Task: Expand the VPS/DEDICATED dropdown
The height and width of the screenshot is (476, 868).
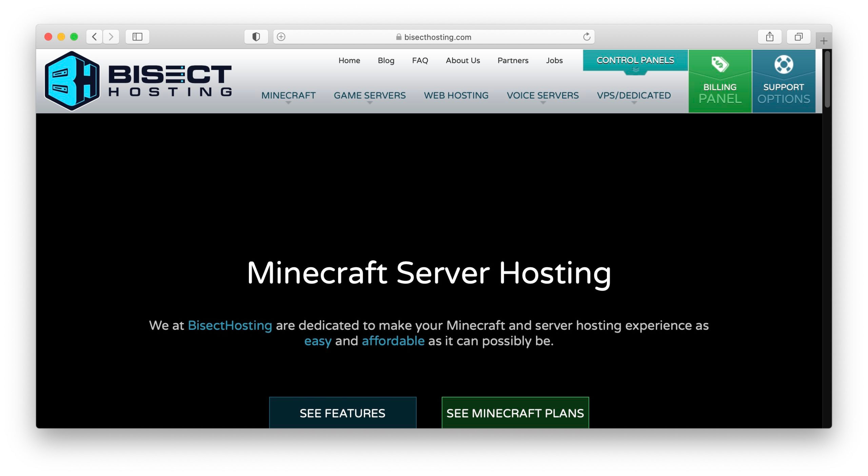Action: pyautogui.click(x=634, y=95)
